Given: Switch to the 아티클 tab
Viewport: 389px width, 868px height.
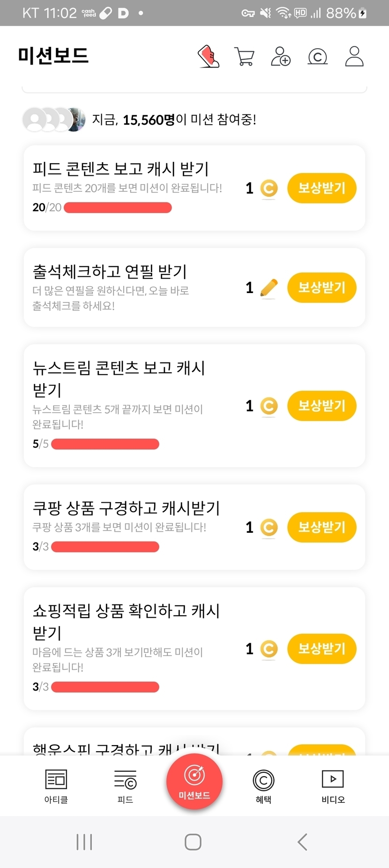Looking at the screenshot, I should pos(56,786).
